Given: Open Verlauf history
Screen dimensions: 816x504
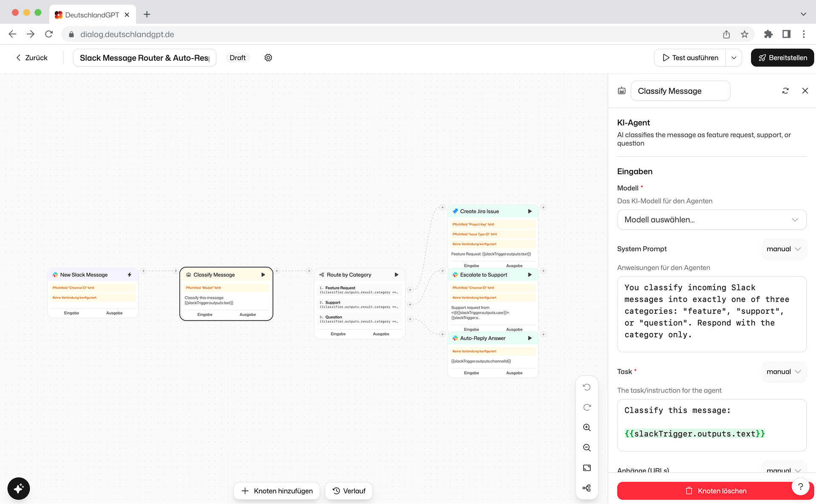Looking at the screenshot, I should tap(349, 491).
